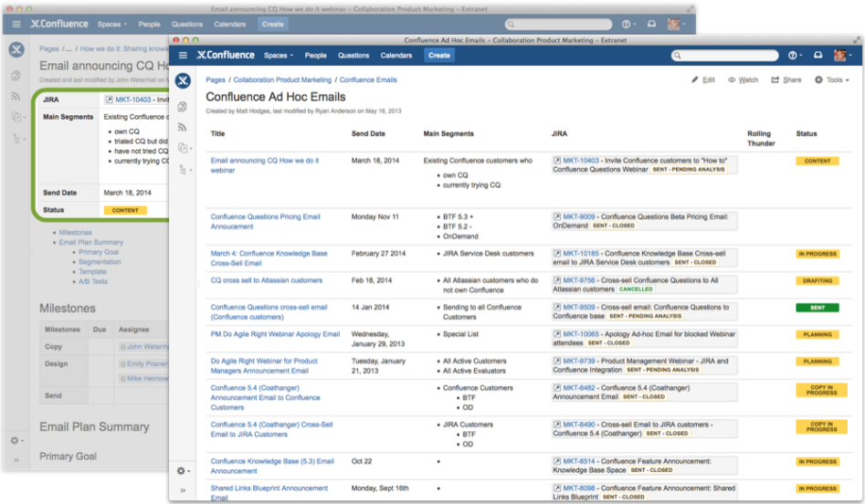Click Confluence logo in the back window
Image resolution: width=865 pixels, height=504 pixels.
point(59,24)
